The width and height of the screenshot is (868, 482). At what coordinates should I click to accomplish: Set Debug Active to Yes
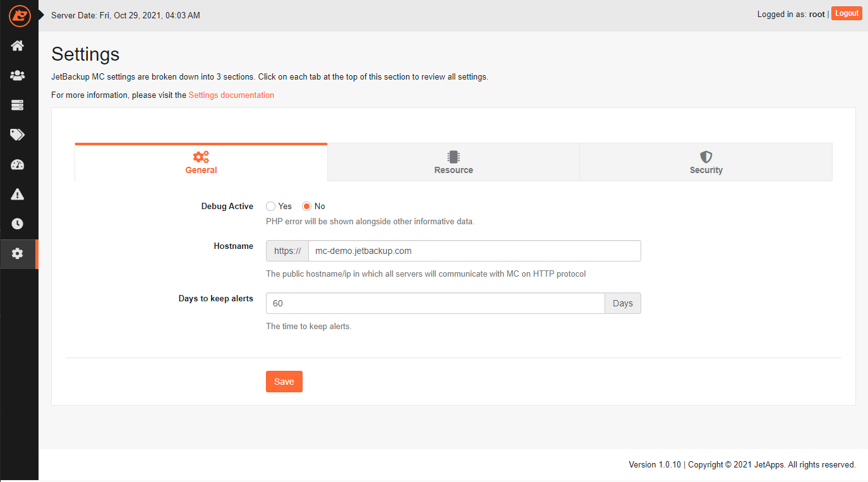tap(271, 207)
